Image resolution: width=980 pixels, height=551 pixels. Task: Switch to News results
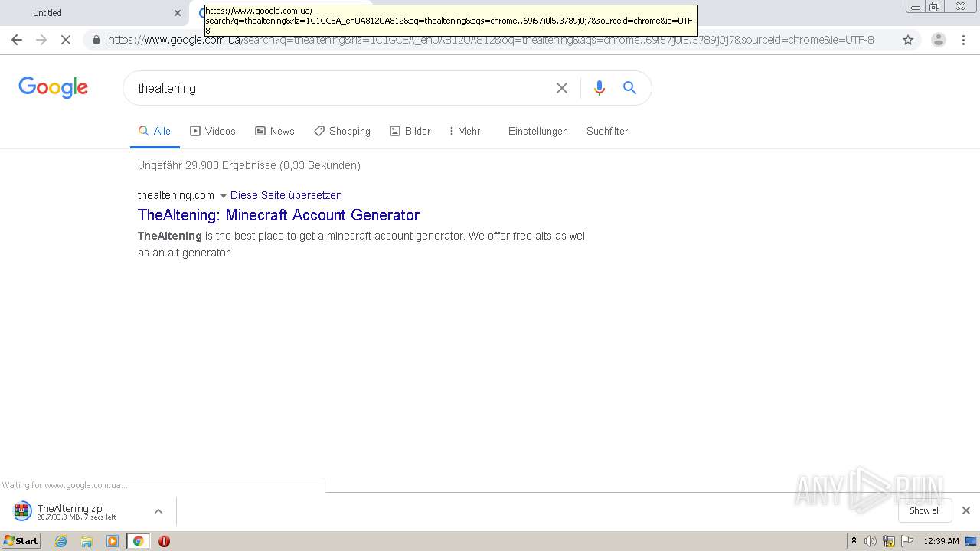[x=275, y=131]
